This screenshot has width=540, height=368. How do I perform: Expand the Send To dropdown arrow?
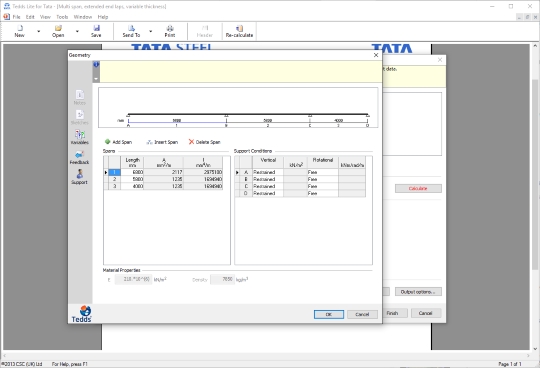coord(150,31)
